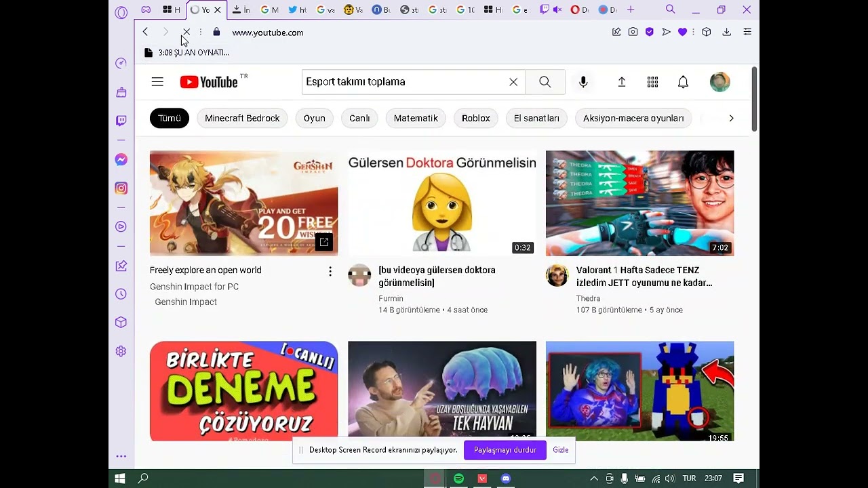Viewport: 868px width, 488px height.
Task: Switch to the muted Twitch tab
Action: [x=551, y=9]
